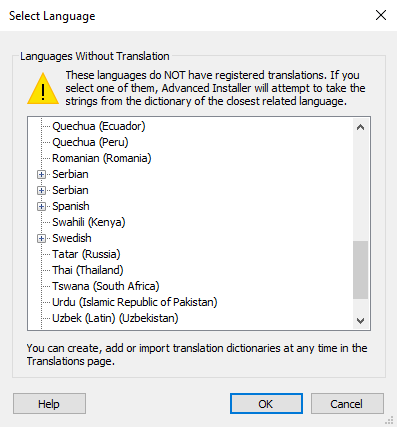Select Thai (Thailand) item
This screenshot has height=427, width=397.
click(88, 270)
